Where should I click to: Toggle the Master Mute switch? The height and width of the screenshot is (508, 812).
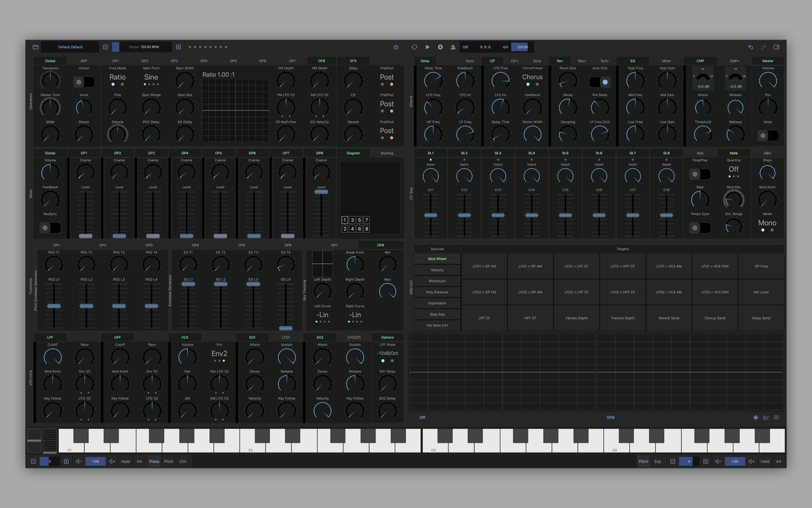(768, 135)
